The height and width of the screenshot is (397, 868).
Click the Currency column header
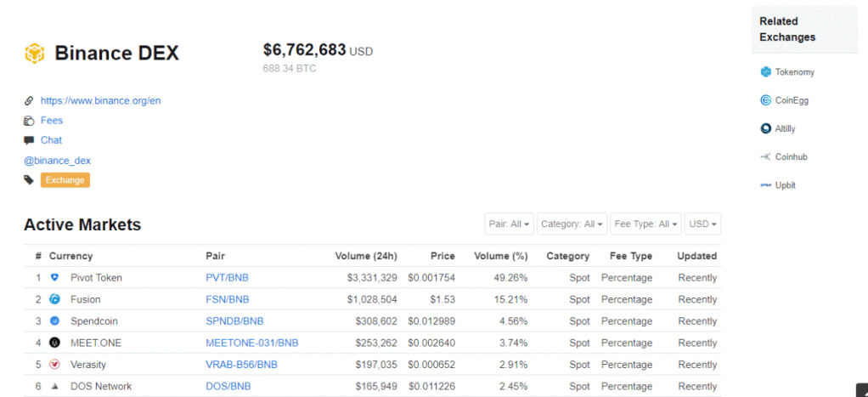point(70,256)
